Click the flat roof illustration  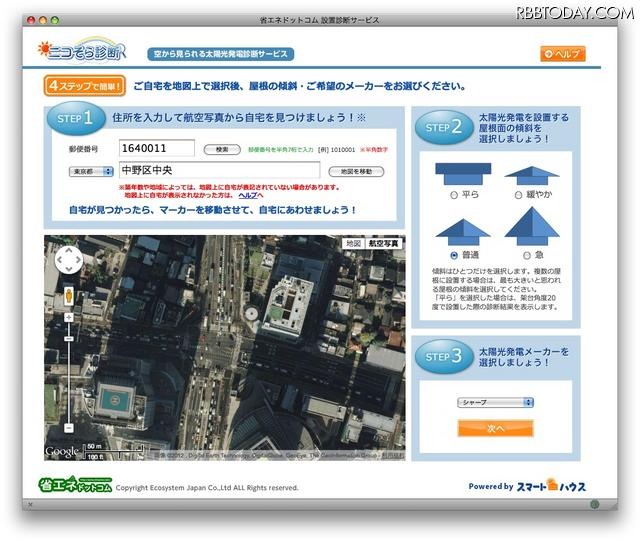click(x=463, y=174)
